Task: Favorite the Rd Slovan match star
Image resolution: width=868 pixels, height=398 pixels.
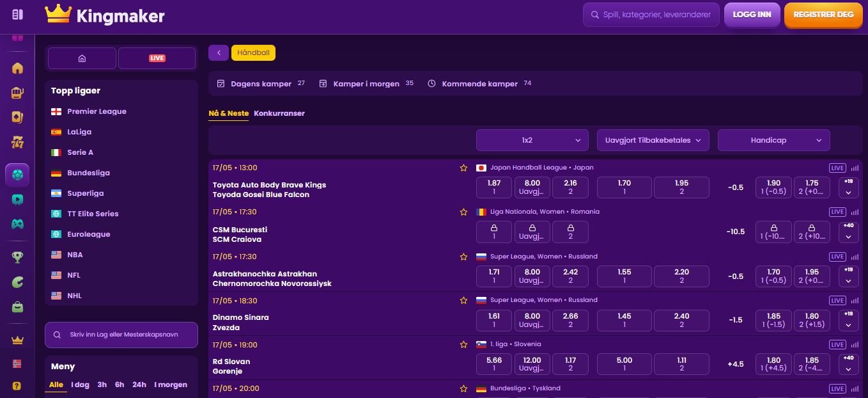Action: 463,344
